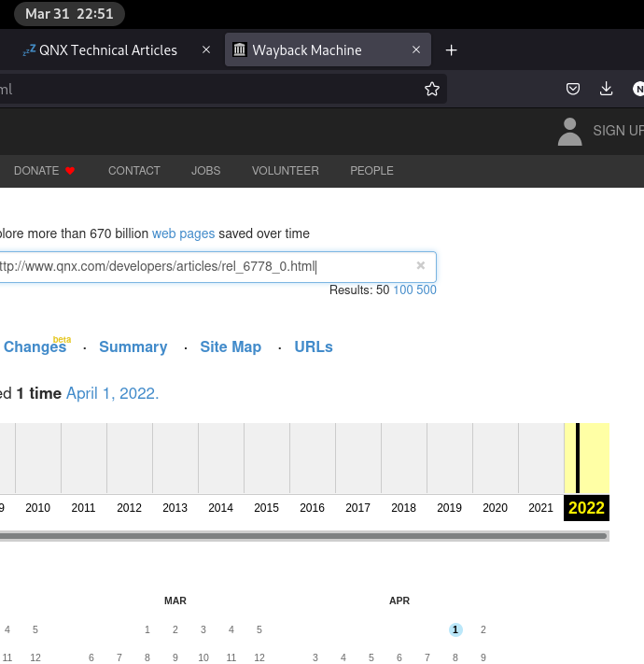Open the JOBS page link
This screenshot has width=644, height=664.
[205, 171]
